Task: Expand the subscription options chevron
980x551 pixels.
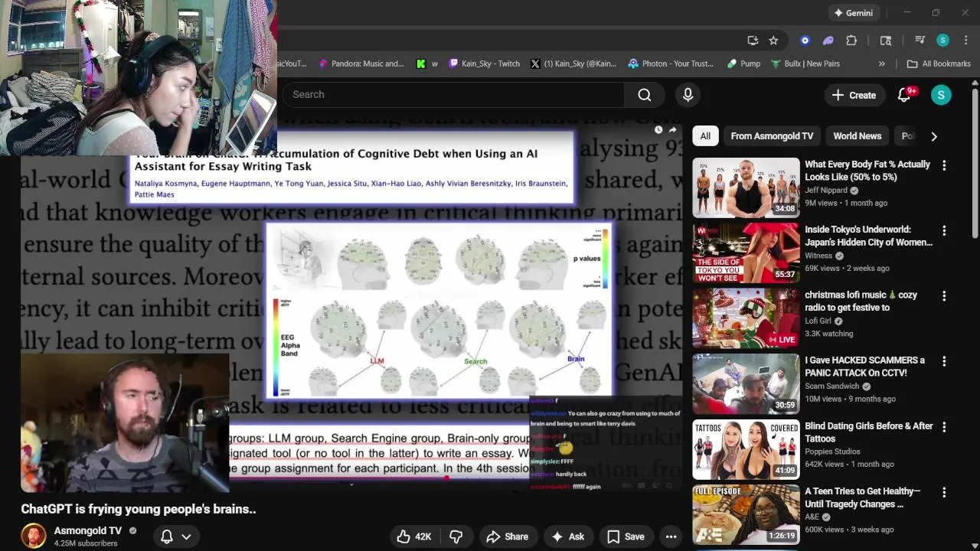Action: tap(186, 536)
